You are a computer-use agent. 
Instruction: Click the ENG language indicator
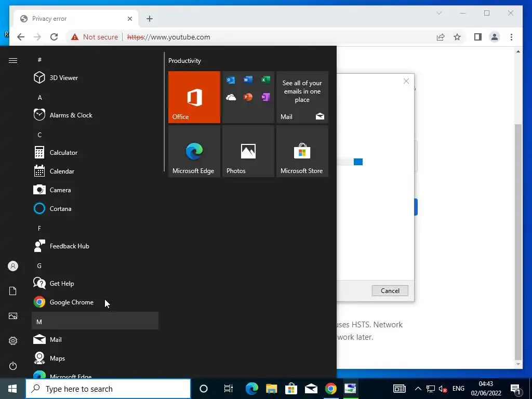458,389
